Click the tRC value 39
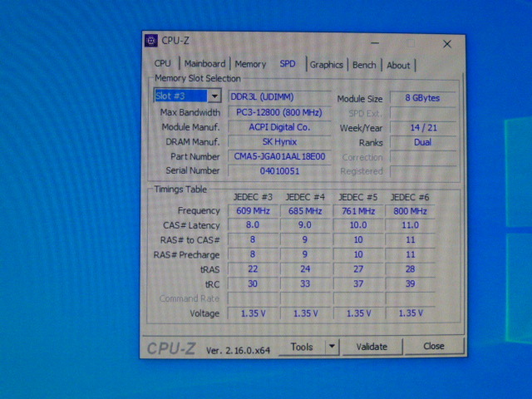The image size is (532, 399). 410,284
